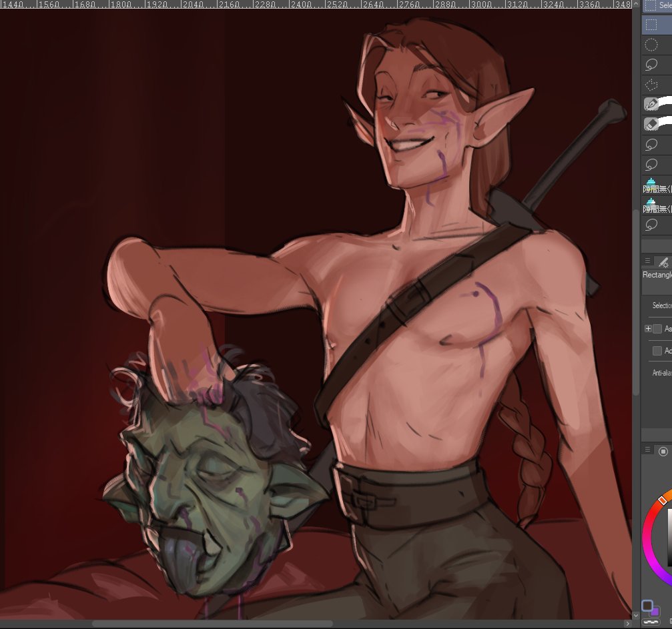Click the horizontal canvas scrollbar thumb
672x629 pixels.
click(213, 624)
